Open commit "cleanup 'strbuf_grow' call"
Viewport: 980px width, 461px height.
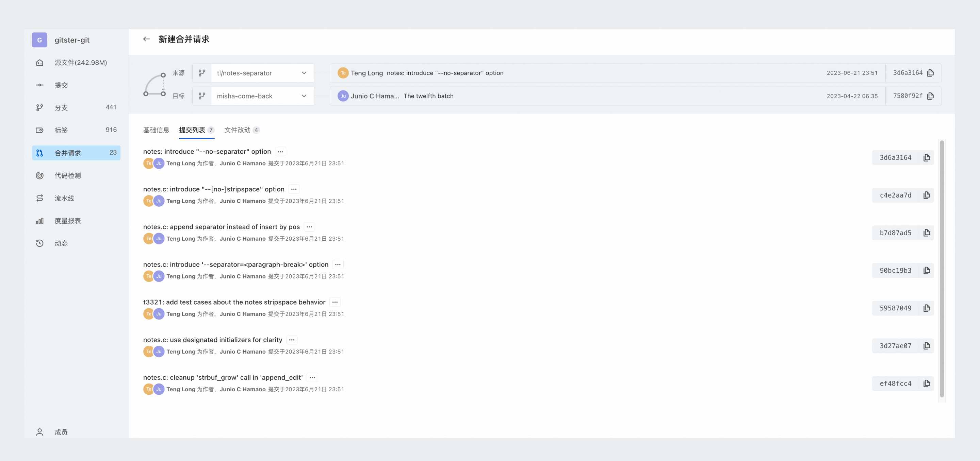(223, 377)
